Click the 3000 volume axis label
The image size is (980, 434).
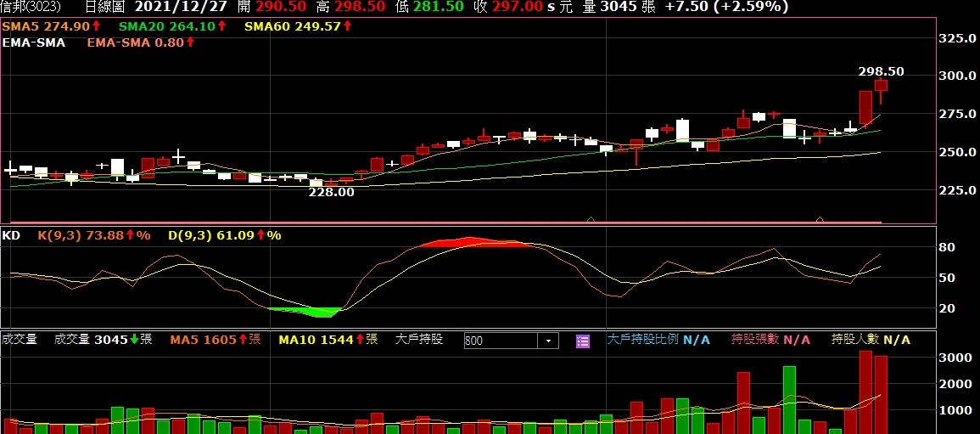click(955, 358)
